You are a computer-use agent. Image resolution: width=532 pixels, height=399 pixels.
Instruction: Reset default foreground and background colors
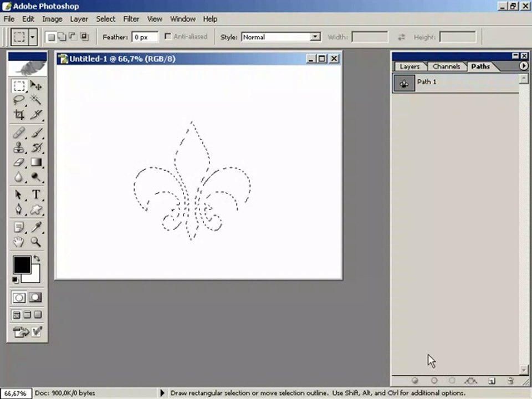pyautogui.click(x=16, y=280)
